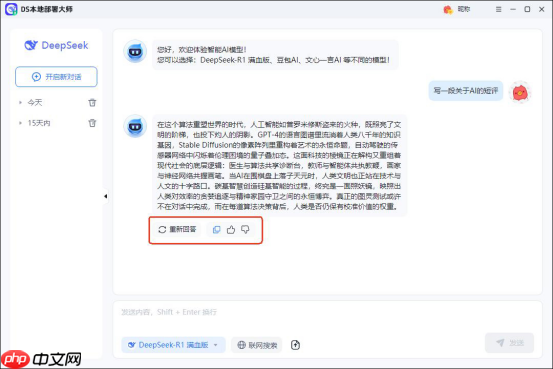Viewport: 553px width, 369px height.
Task: Delete 15天内 conversations with trash icon
Action: point(92,123)
